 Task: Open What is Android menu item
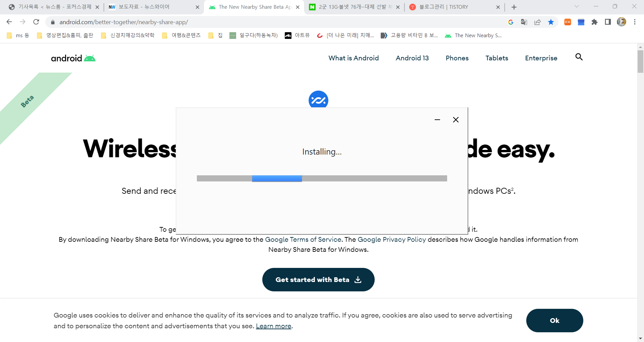(354, 58)
